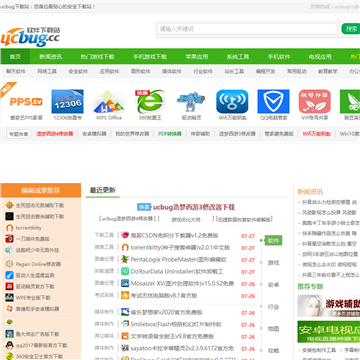Click the 鲁大师 sidebar icon

coord(9,334)
